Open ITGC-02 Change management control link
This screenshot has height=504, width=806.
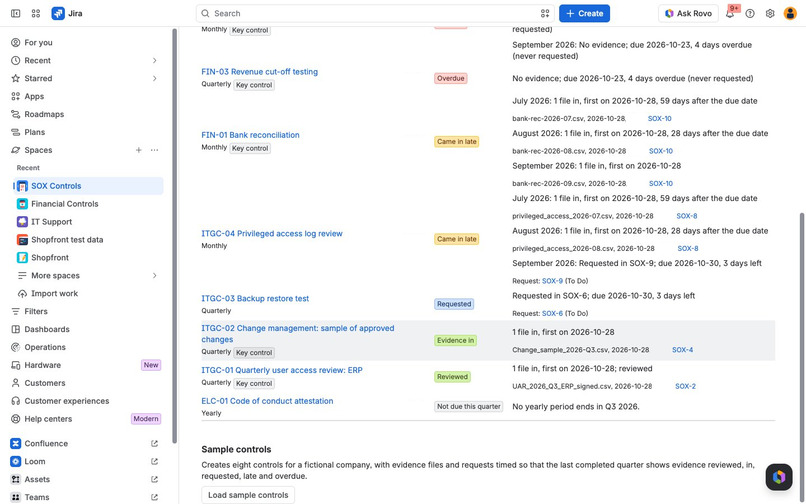(x=298, y=334)
